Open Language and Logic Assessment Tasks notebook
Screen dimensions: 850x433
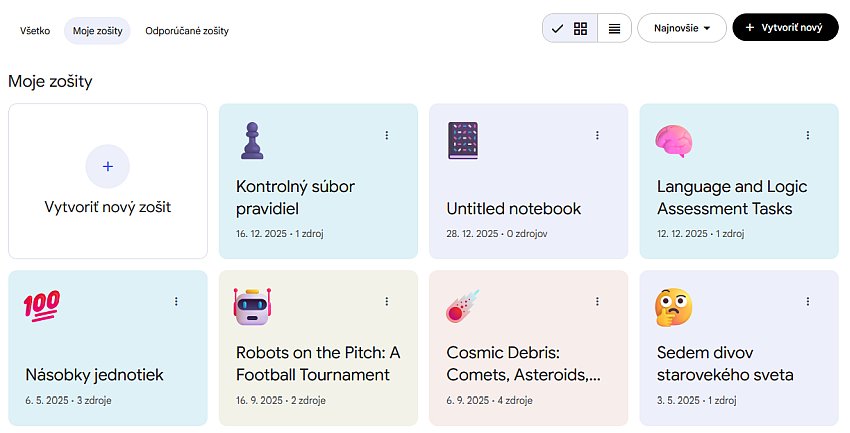[x=732, y=197]
